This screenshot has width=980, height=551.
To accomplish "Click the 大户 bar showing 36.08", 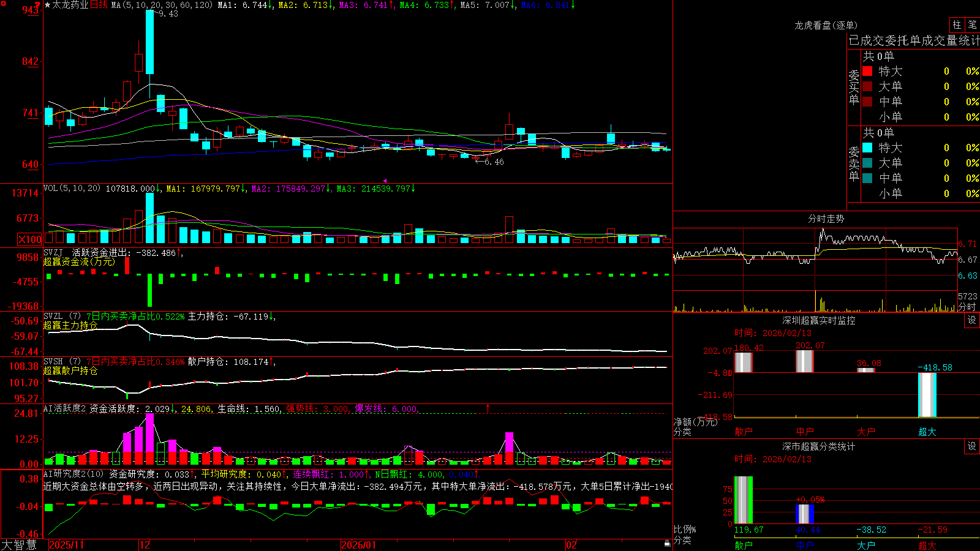I will [866, 370].
